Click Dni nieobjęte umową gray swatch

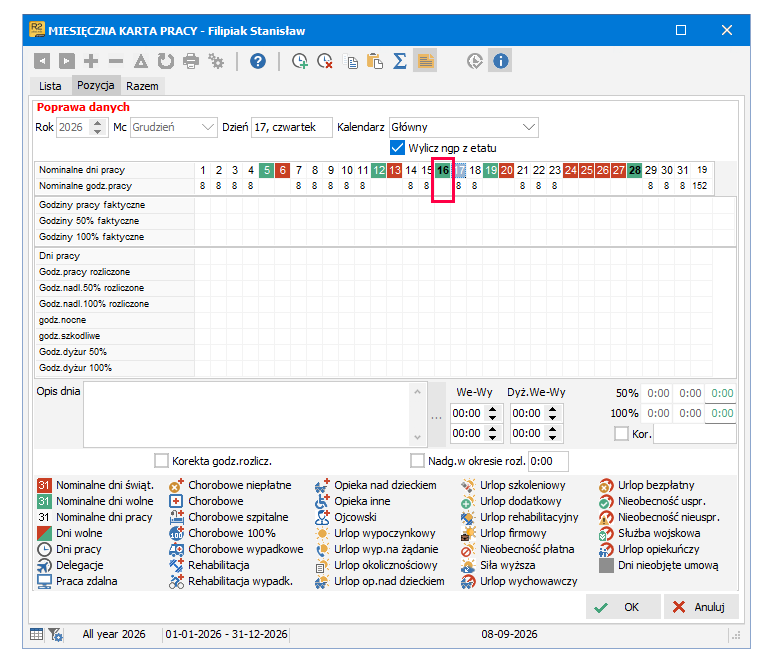pos(606,565)
